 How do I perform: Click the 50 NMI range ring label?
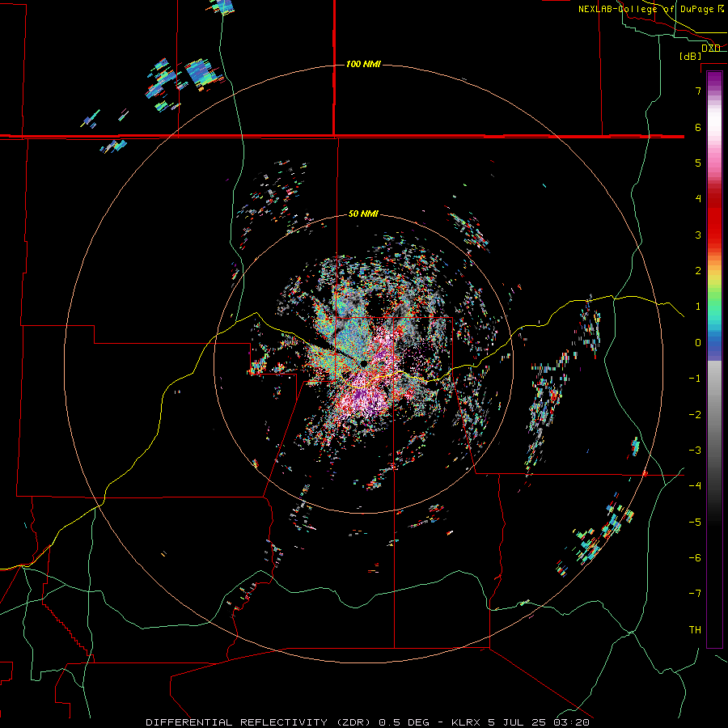pos(363,214)
